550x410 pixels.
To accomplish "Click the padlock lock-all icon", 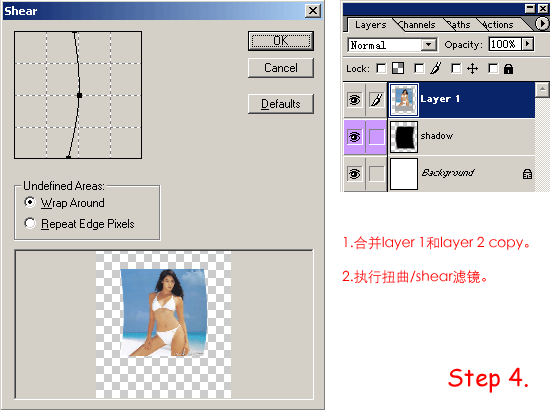I will (508, 69).
